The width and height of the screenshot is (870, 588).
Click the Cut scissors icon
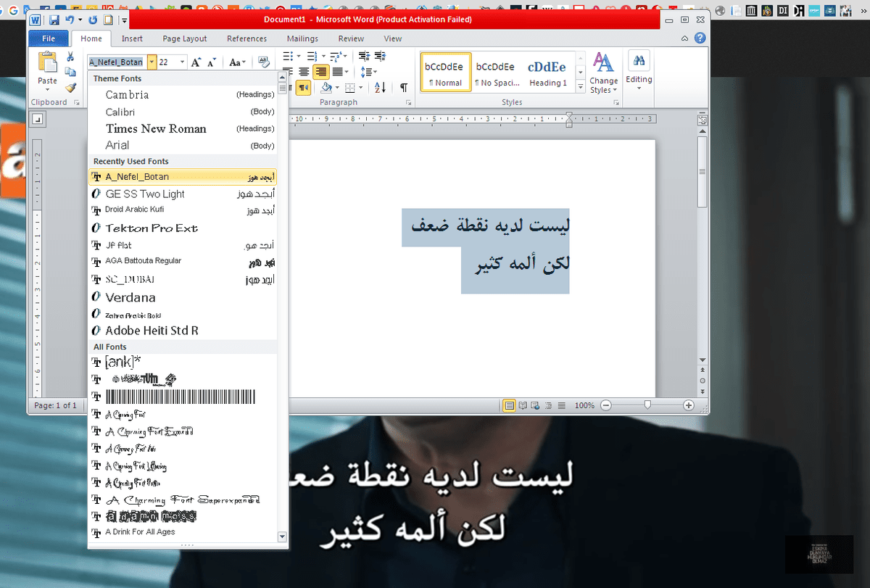point(70,57)
